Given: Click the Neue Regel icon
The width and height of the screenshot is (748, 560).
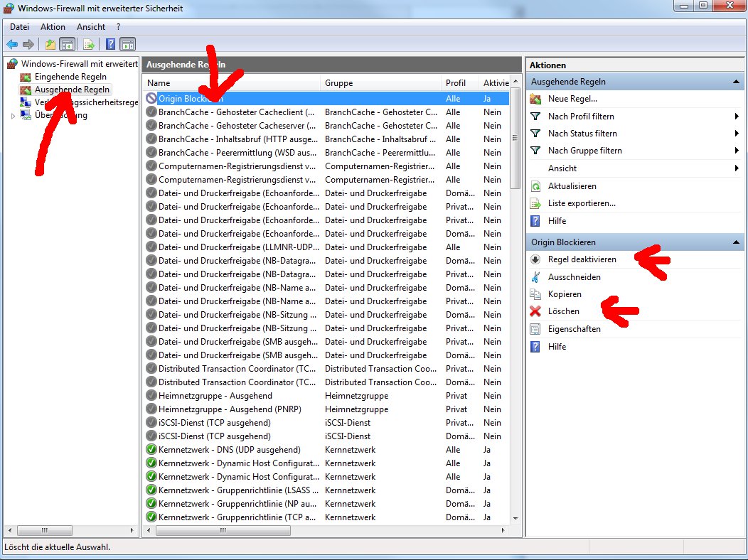Looking at the screenshot, I should [x=535, y=99].
